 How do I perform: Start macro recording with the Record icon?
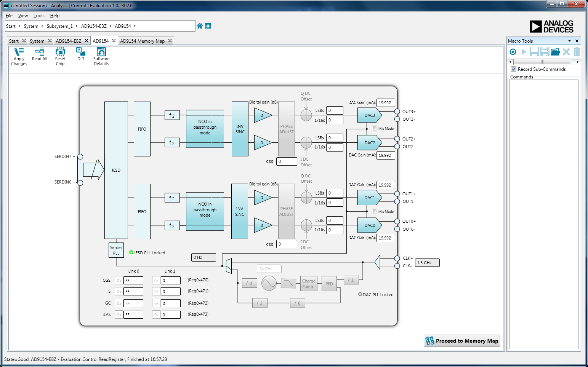point(513,52)
